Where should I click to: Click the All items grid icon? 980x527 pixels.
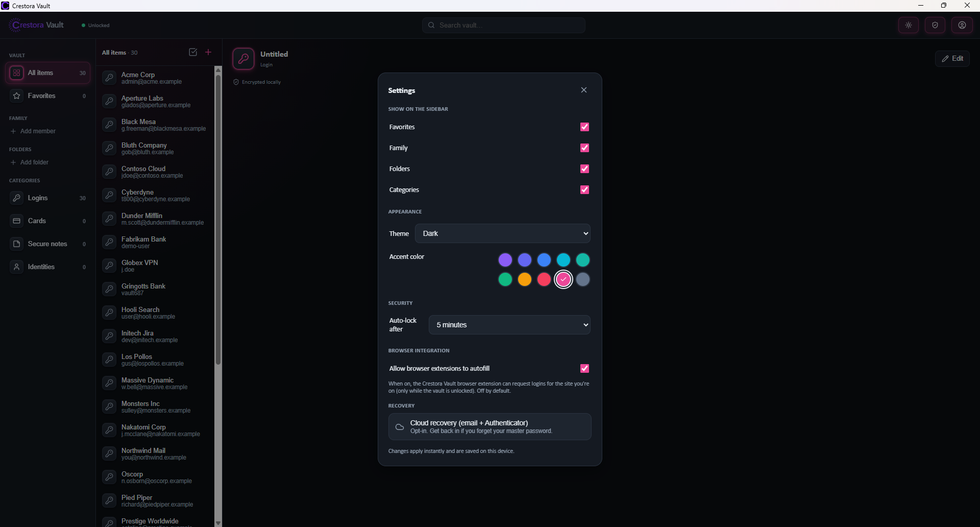click(17, 73)
